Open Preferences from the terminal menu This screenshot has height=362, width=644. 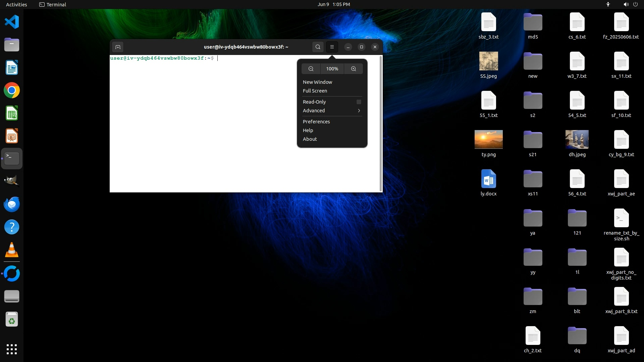316,122
